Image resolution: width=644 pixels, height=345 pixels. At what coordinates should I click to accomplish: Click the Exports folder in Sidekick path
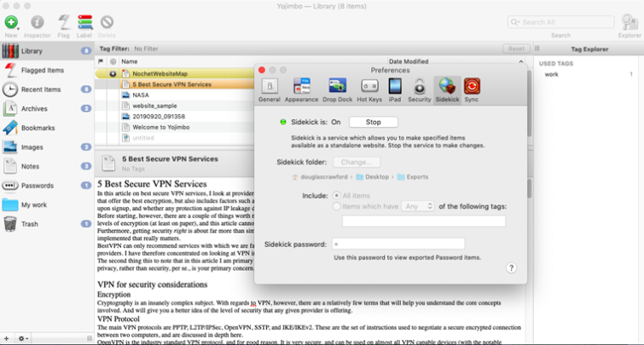coord(413,177)
